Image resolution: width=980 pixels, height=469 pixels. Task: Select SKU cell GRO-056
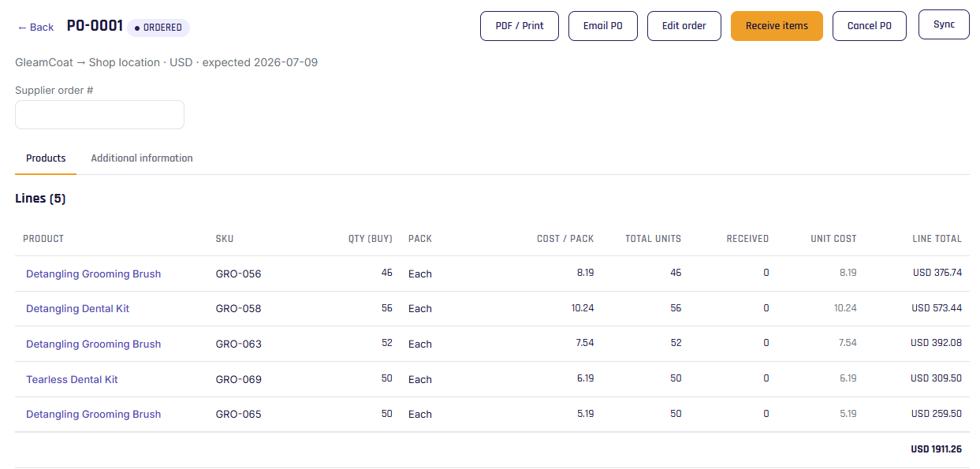pos(238,274)
